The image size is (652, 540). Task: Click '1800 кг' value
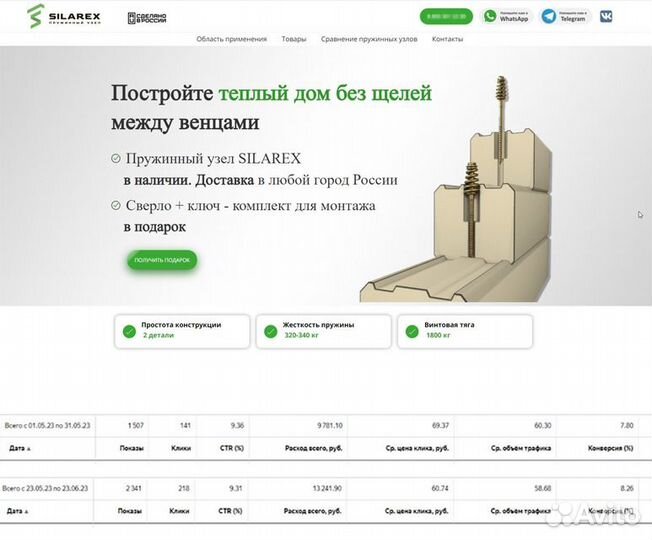click(438, 335)
